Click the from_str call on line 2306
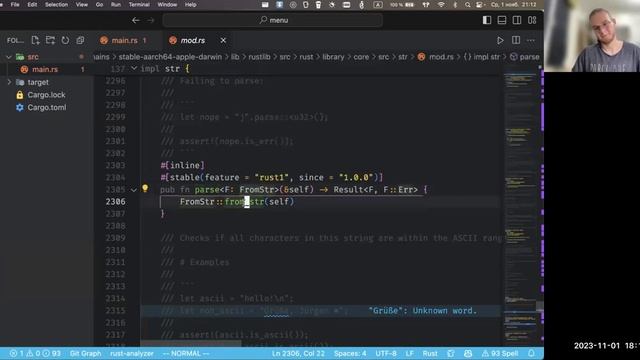The height and width of the screenshot is (360, 640). (x=244, y=201)
